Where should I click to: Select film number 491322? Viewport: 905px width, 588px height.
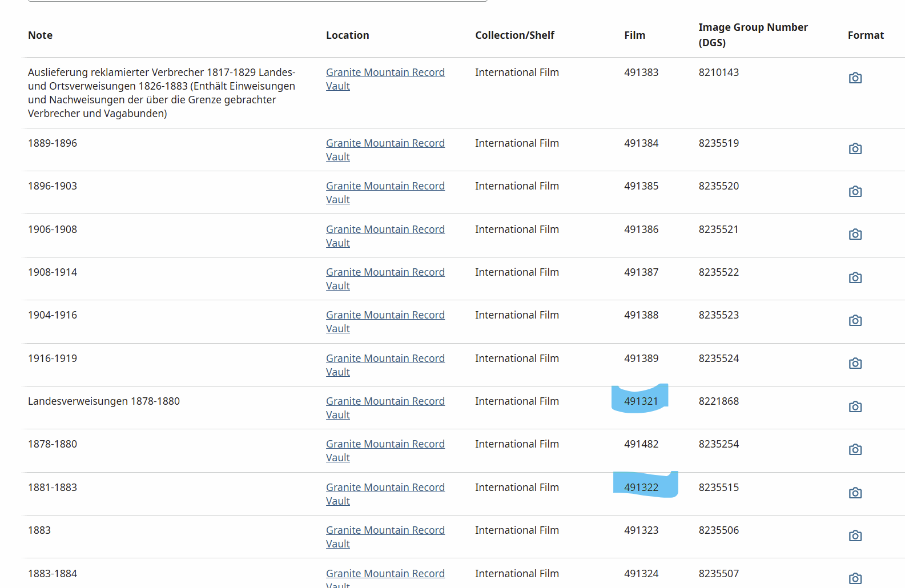(641, 488)
